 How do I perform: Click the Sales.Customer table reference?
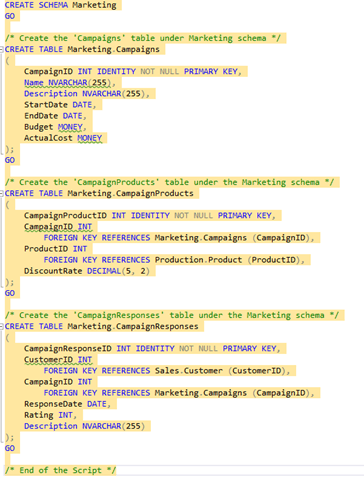point(188,371)
